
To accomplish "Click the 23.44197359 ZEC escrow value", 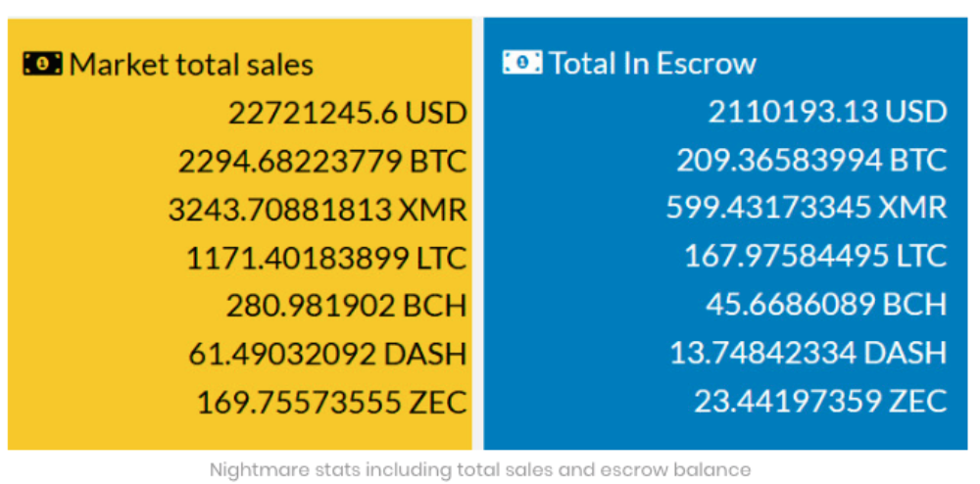I will click(x=820, y=400).
